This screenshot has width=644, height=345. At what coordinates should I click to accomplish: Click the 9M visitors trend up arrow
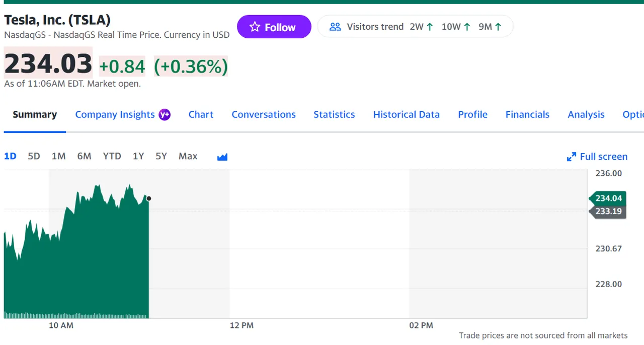(x=498, y=27)
